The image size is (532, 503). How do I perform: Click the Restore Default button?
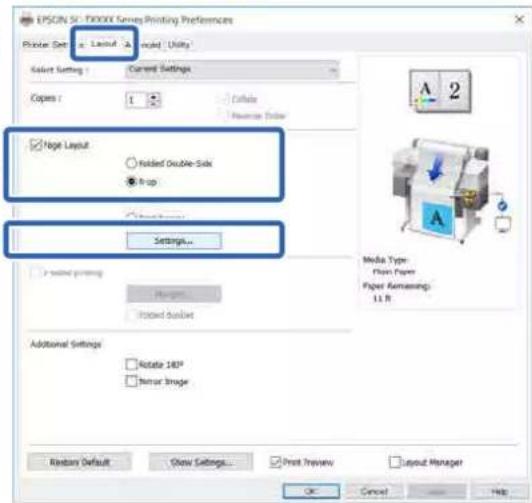click(x=79, y=462)
